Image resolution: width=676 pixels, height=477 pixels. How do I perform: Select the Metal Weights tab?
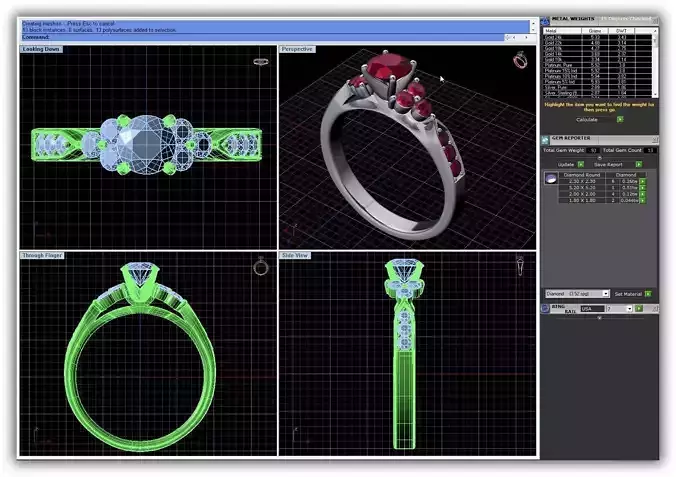[x=573, y=19]
